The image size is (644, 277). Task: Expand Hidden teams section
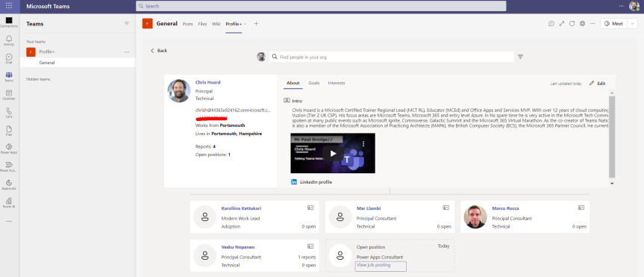point(38,79)
